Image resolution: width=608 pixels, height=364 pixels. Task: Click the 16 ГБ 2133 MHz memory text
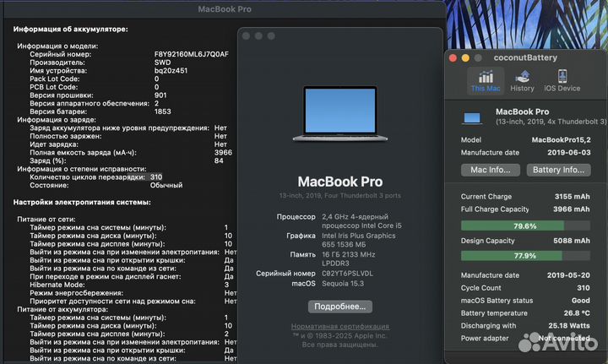point(348,255)
